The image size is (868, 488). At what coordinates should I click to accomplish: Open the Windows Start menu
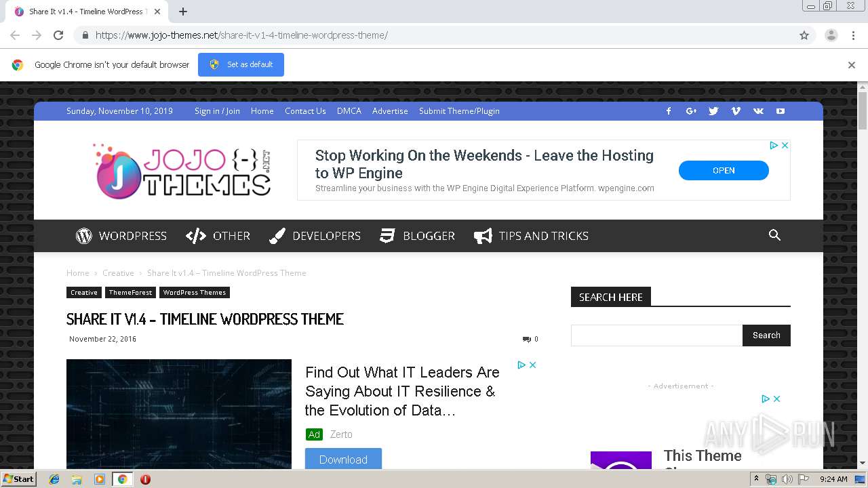(x=19, y=479)
